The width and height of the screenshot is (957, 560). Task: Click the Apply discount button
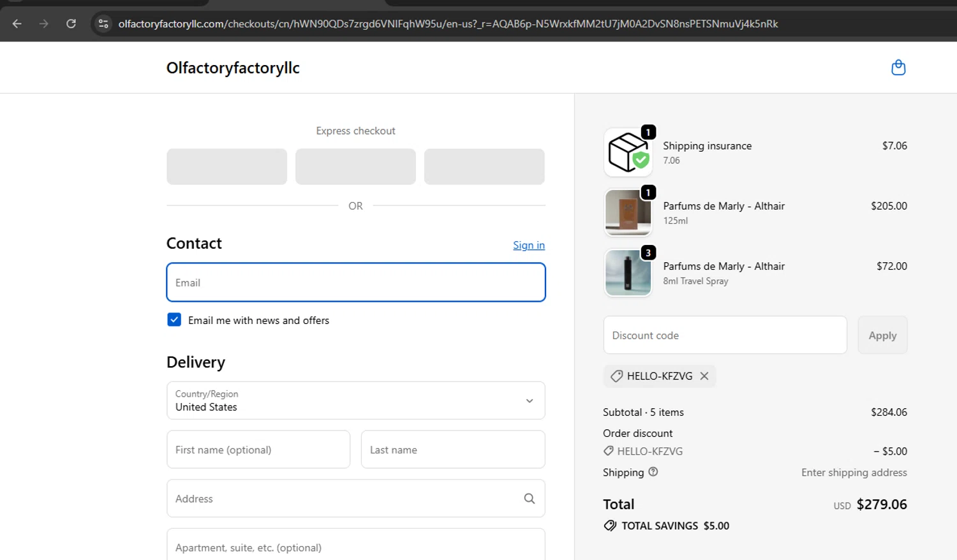(882, 335)
